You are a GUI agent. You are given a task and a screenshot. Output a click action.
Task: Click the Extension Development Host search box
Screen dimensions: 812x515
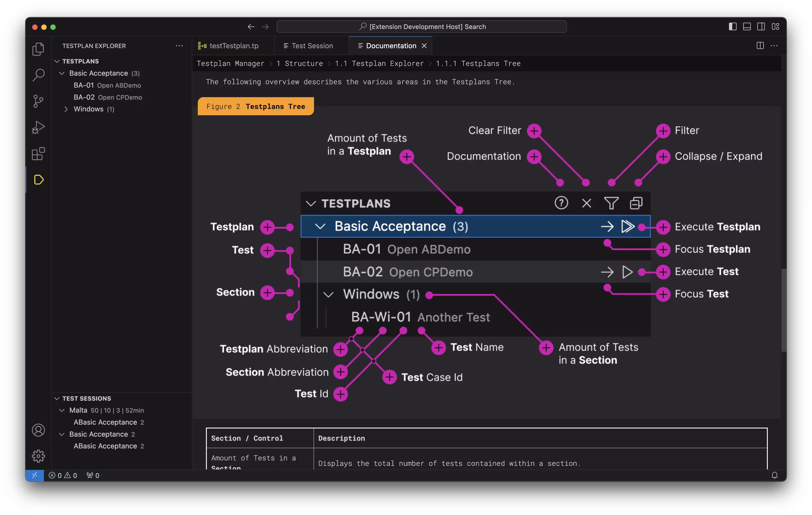[x=421, y=27]
